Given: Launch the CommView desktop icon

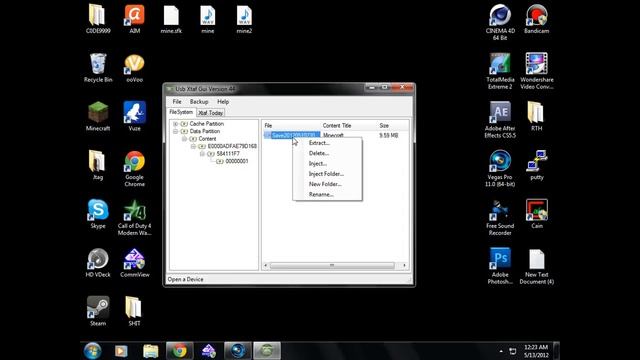Looking at the screenshot, I should point(134,262).
